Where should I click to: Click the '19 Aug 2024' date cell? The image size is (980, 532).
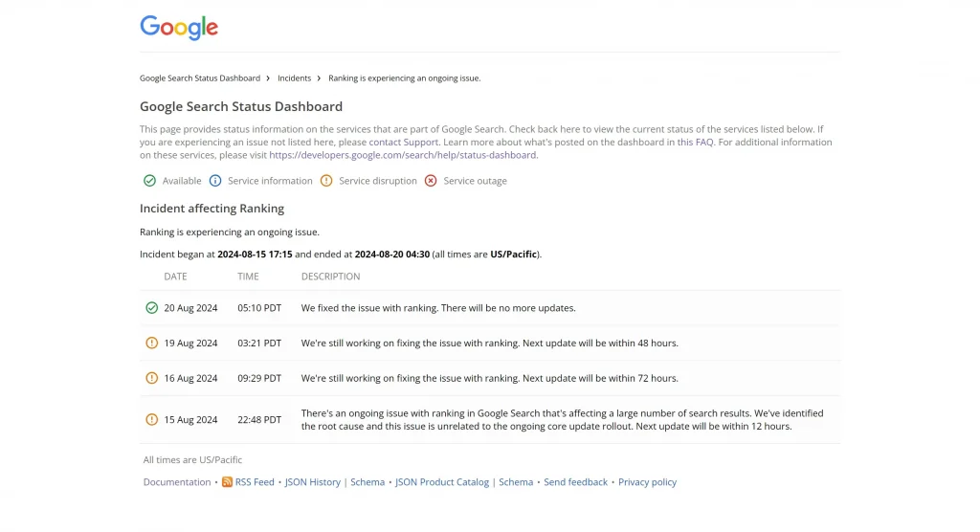pos(190,343)
